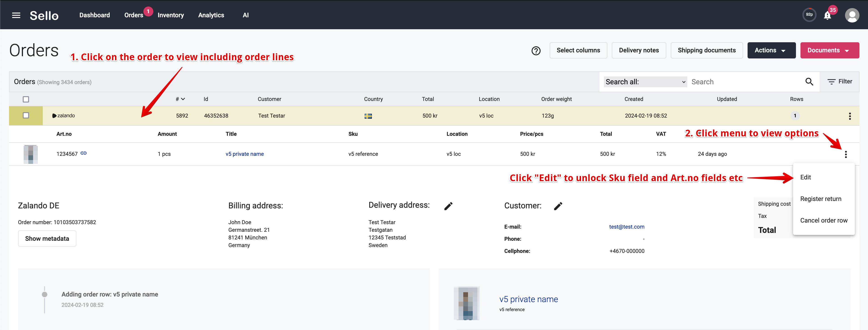Click timeline entry Adding order row
This screenshot has height=330, width=868.
[109, 294]
